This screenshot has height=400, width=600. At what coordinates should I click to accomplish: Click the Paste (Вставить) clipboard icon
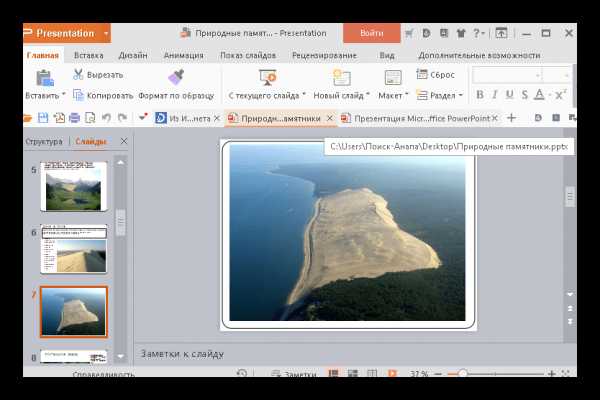tap(44, 78)
